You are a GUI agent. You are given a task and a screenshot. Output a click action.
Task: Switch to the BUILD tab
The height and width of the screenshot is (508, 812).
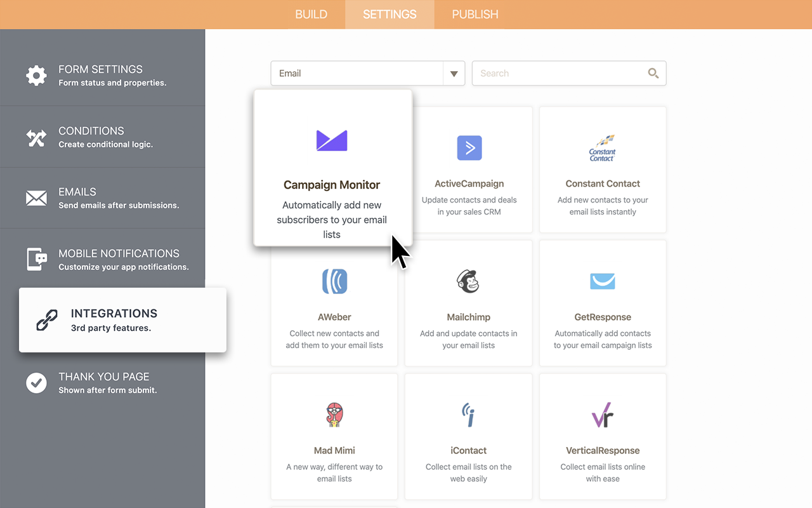coord(311,14)
